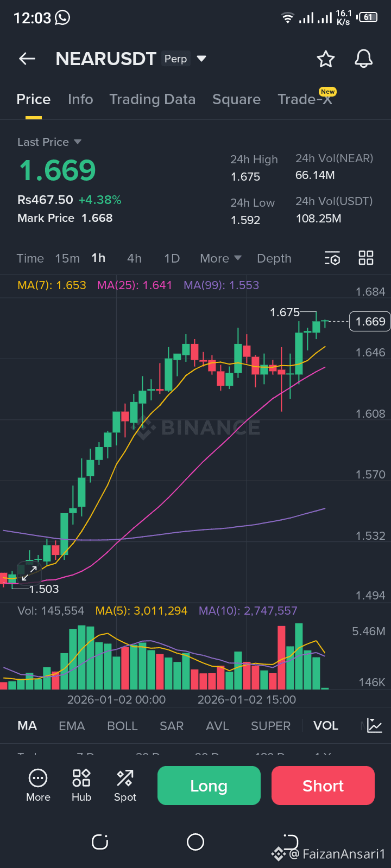Tap the WhatsApp status bar icon
Viewport: 391px width, 868px height.
(x=62, y=18)
